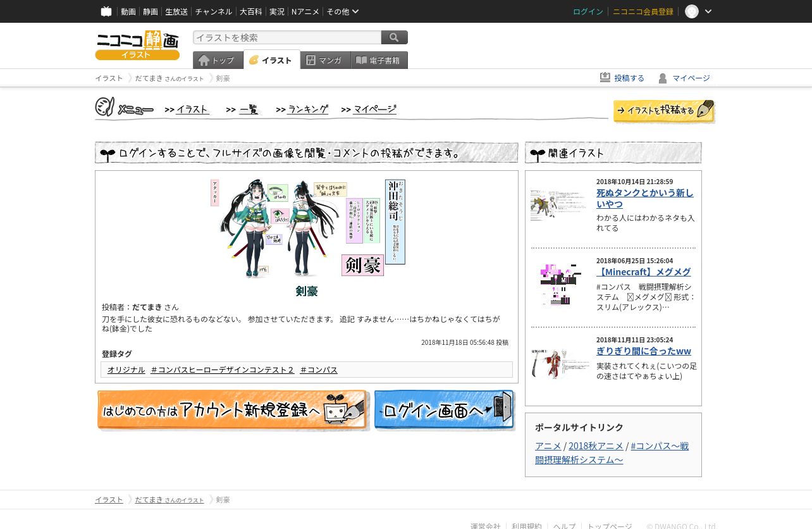Click イラスト in bottom breadcrumb
812x529 pixels.
(x=109, y=500)
